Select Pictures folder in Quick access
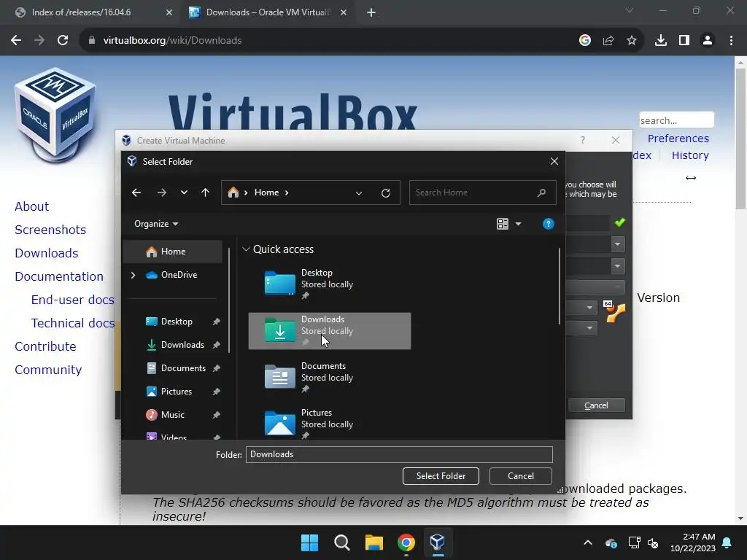747x560 pixels. tap(329, 424)
